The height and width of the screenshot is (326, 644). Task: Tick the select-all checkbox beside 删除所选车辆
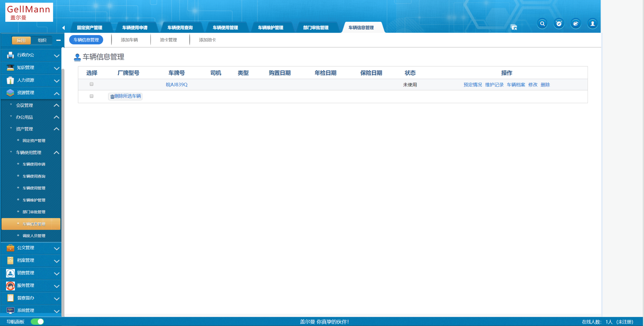tap(92, 96)
